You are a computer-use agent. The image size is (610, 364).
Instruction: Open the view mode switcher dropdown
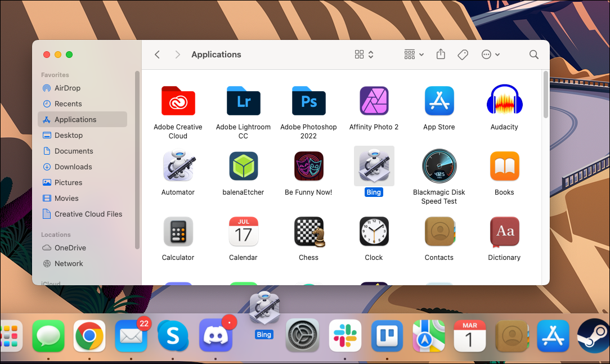(x=364, y=55)
